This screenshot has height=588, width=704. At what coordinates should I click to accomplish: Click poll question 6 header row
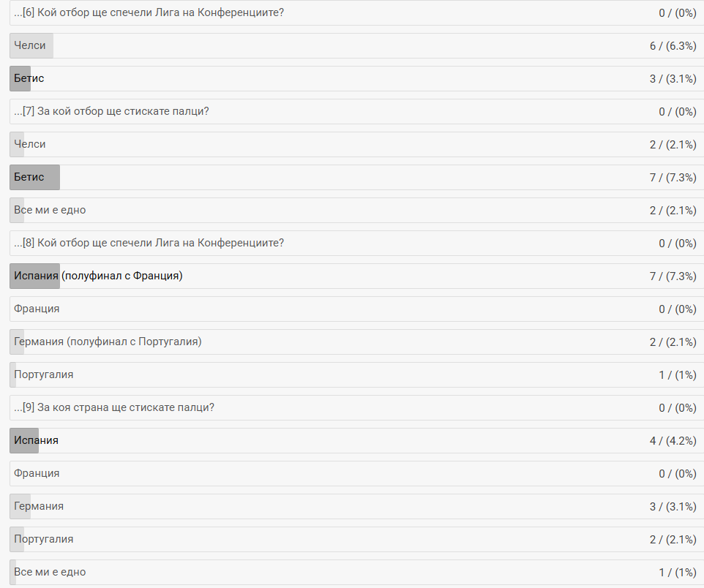(356, 12)
